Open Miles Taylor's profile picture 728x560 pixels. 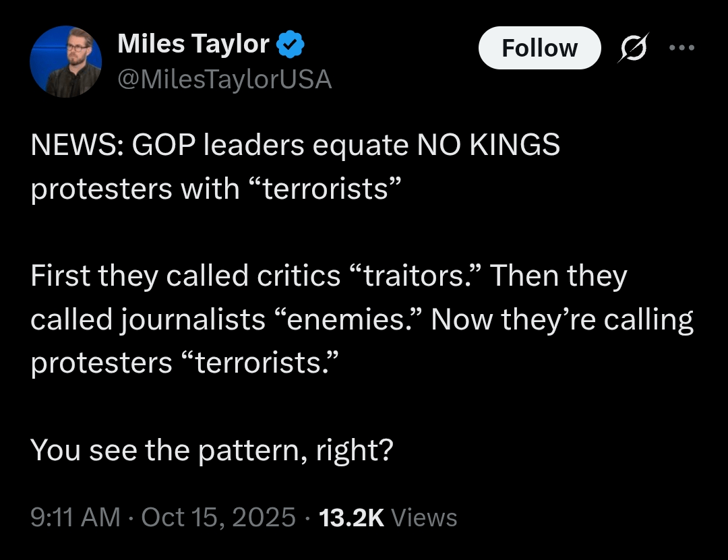pos(65,61)
